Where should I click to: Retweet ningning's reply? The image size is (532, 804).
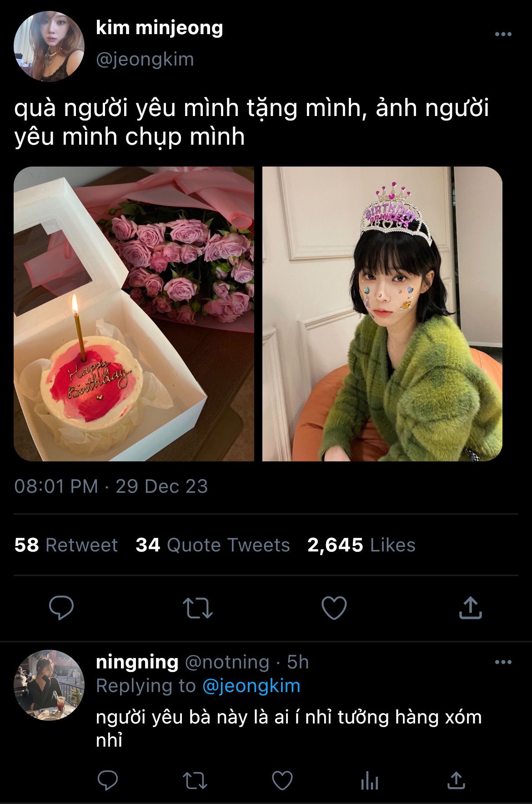click(x=195, y=781)
